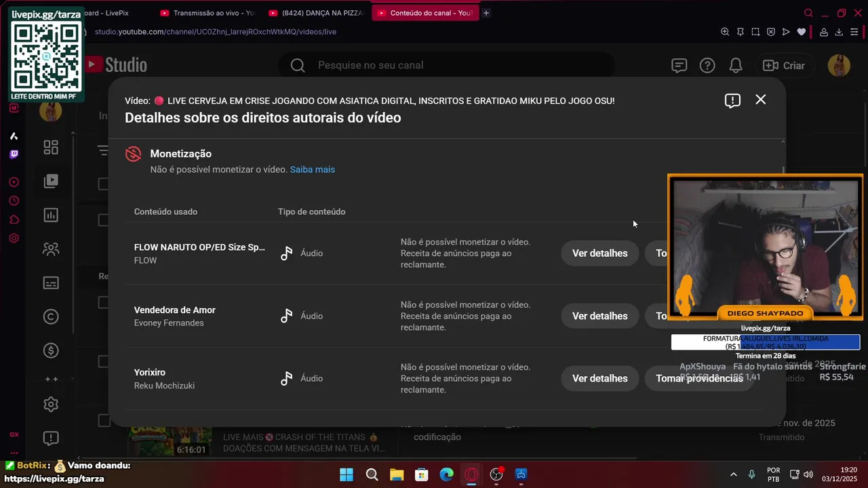This screenshot has height=488, width=868.
Task: View details for Yorixiro claim
Action: pos(600,378)
